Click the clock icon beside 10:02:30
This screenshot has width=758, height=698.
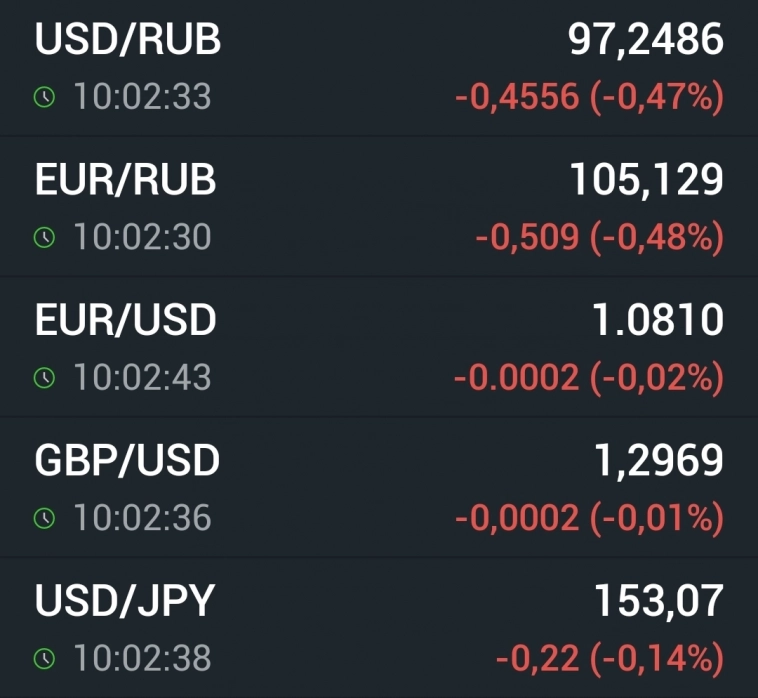point(43,237)
